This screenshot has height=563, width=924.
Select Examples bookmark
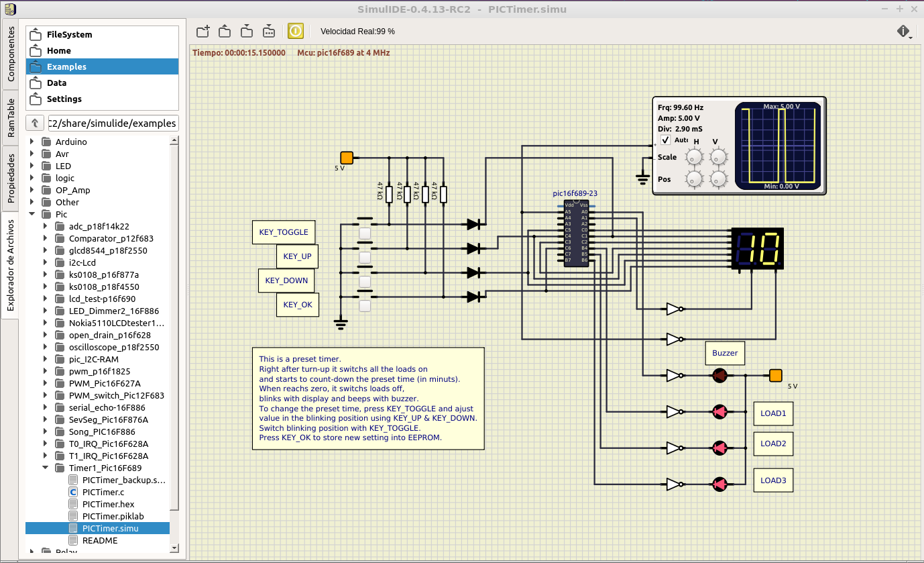click(102, 66)
